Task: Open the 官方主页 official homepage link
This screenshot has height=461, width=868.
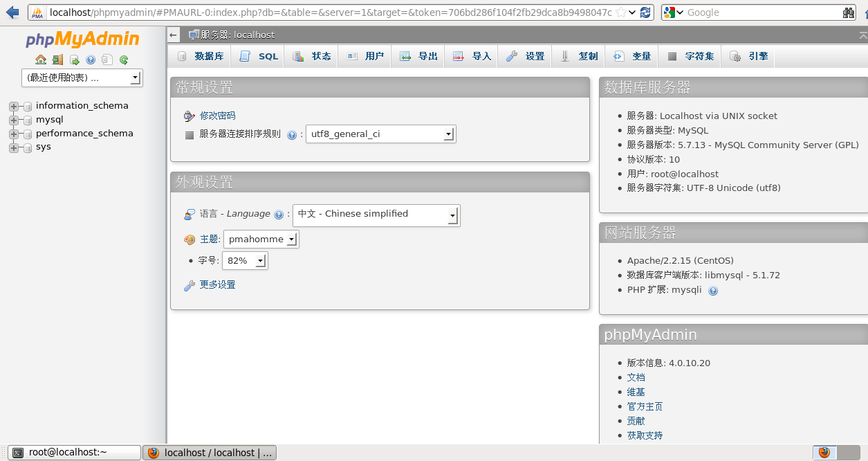Action: 645,406
